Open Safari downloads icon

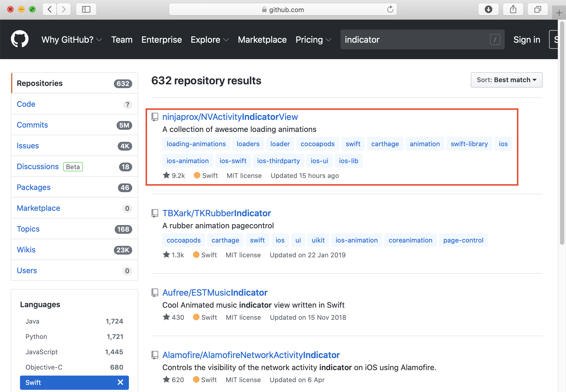click(x=488, y=10)
